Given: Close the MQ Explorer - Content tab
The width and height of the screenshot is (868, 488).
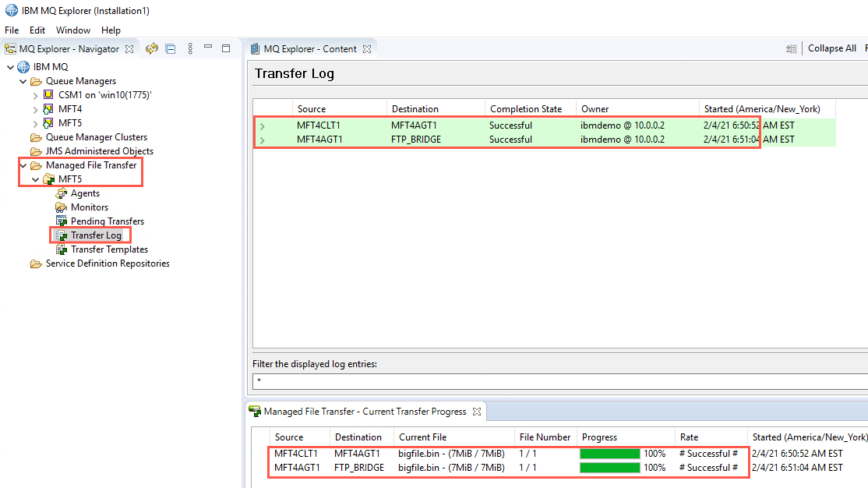Looking at the screenshot, I should click(367, 49).
